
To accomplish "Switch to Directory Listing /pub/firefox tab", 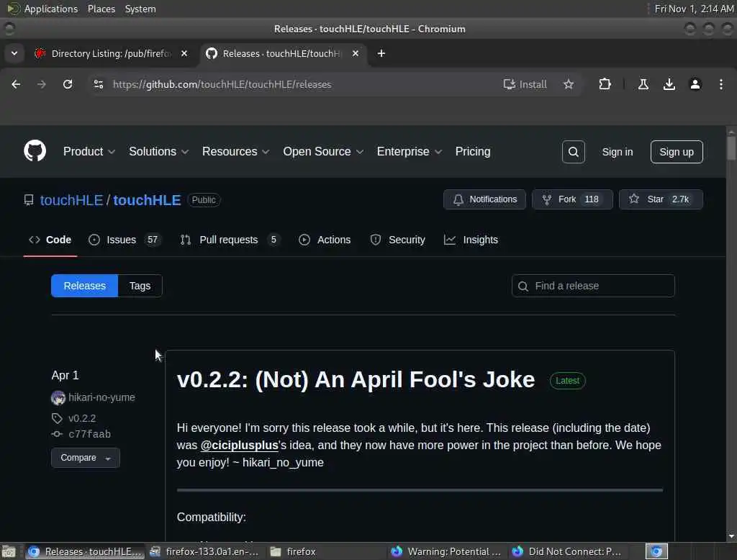I will 112,53.
